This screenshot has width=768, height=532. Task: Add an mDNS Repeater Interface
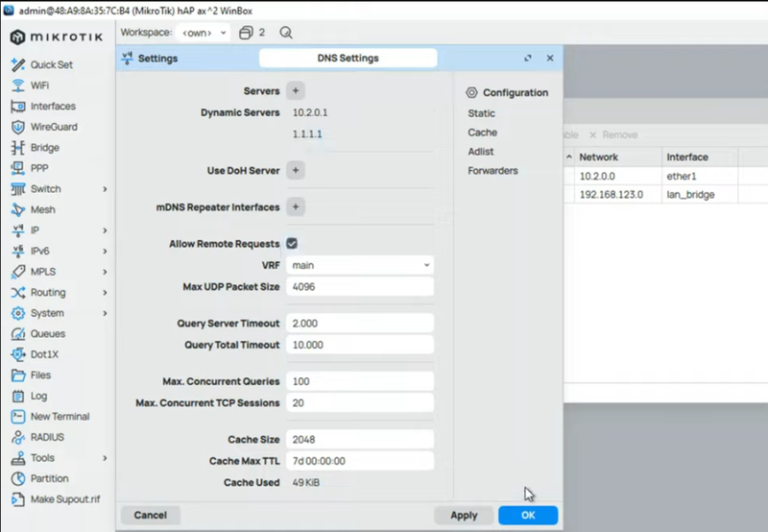(296, 206)
